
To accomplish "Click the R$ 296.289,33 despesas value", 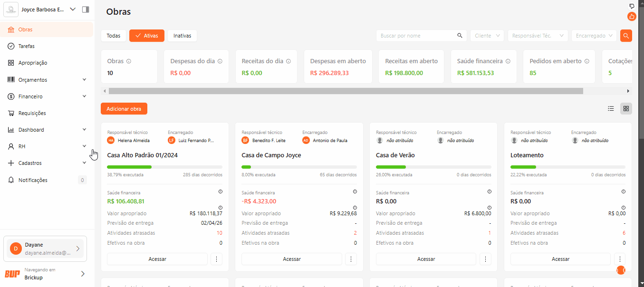I will [x=329, y=73].
